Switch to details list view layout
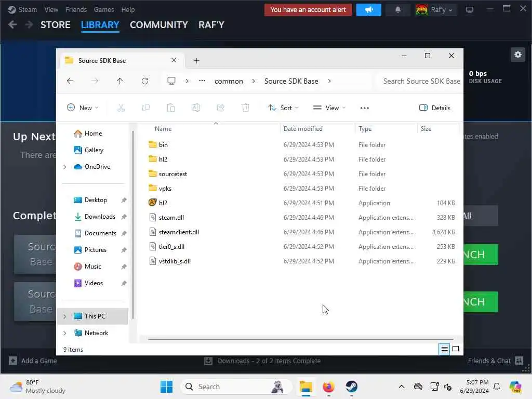Screen dimensions: 532x399 (445, 349)
